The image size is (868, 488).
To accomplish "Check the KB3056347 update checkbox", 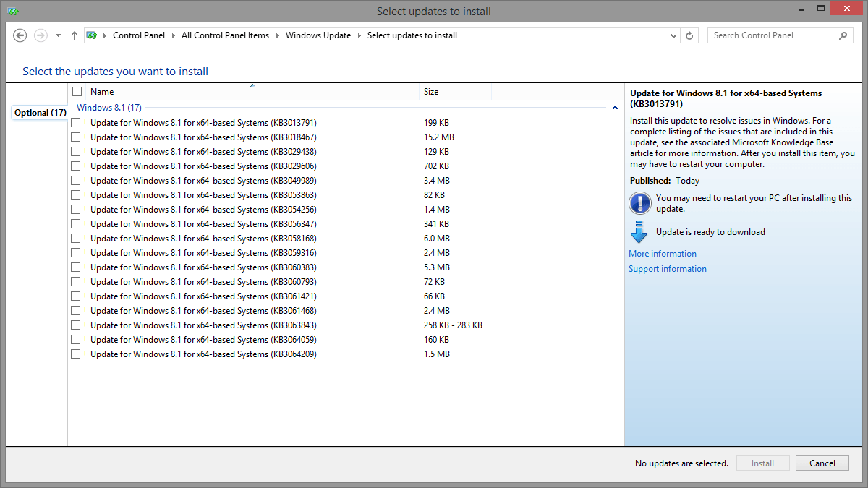I will (x=76, y=224).
